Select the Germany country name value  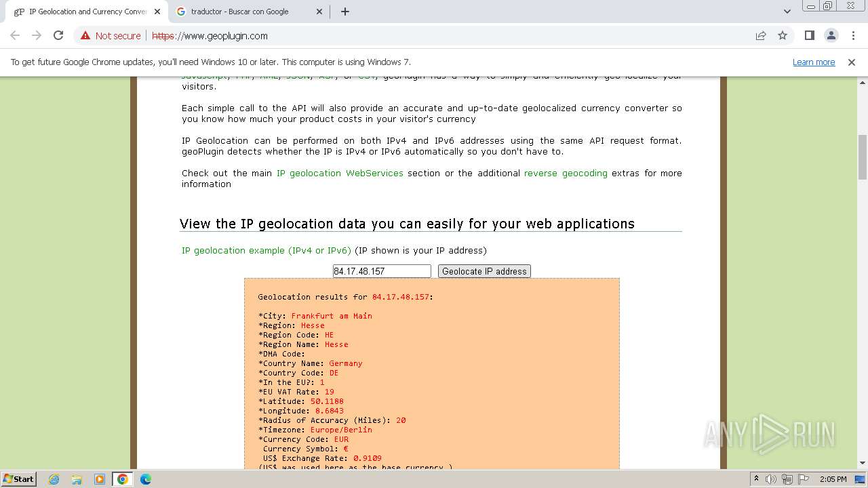coord(346,363)
